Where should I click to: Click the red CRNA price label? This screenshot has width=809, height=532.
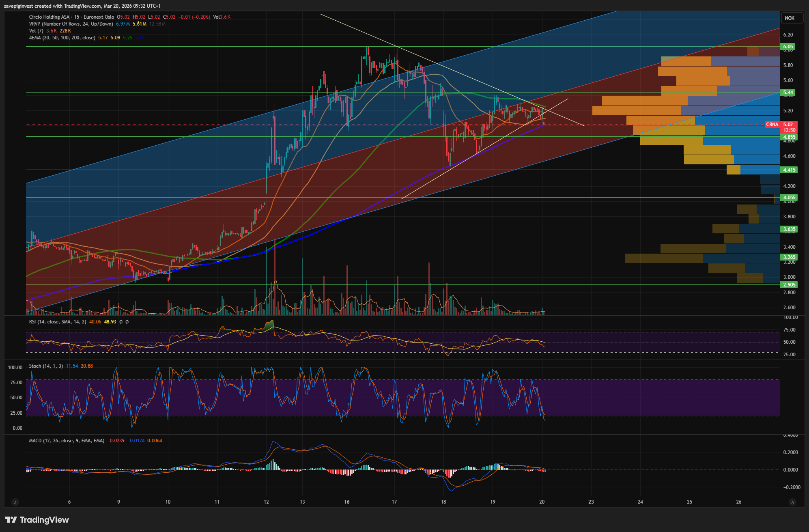point(772,125)
